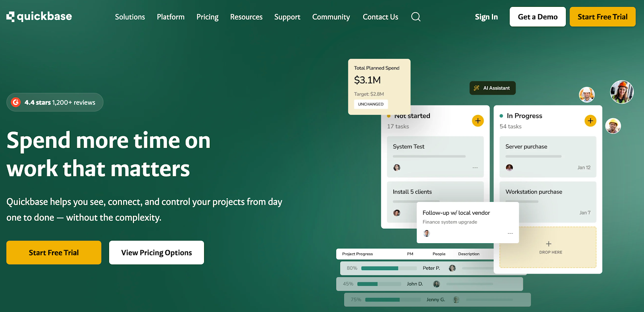Image resolution: width=644 pixels, height=312 pixels.
Task: Click View Pricing Options button
Action: [157, 252]
